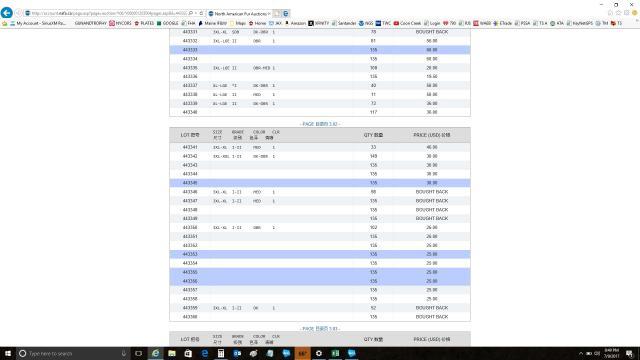Open Calculator from the taskbar

[221, 353]
